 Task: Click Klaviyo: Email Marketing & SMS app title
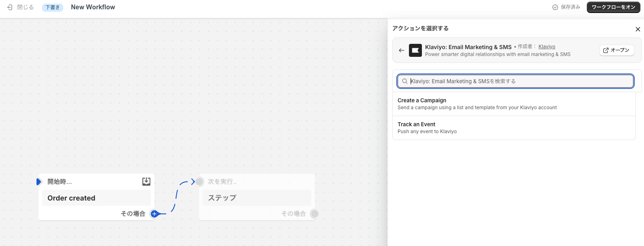[468, 47]
